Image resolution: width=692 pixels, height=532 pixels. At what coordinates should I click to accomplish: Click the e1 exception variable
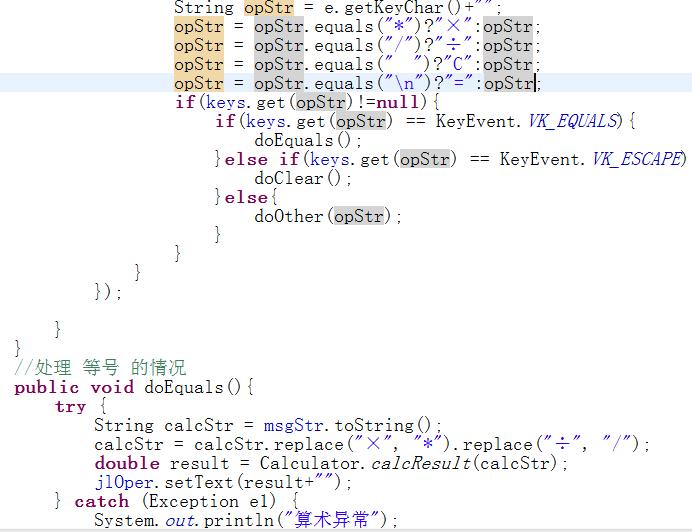[x=259, y=502]
